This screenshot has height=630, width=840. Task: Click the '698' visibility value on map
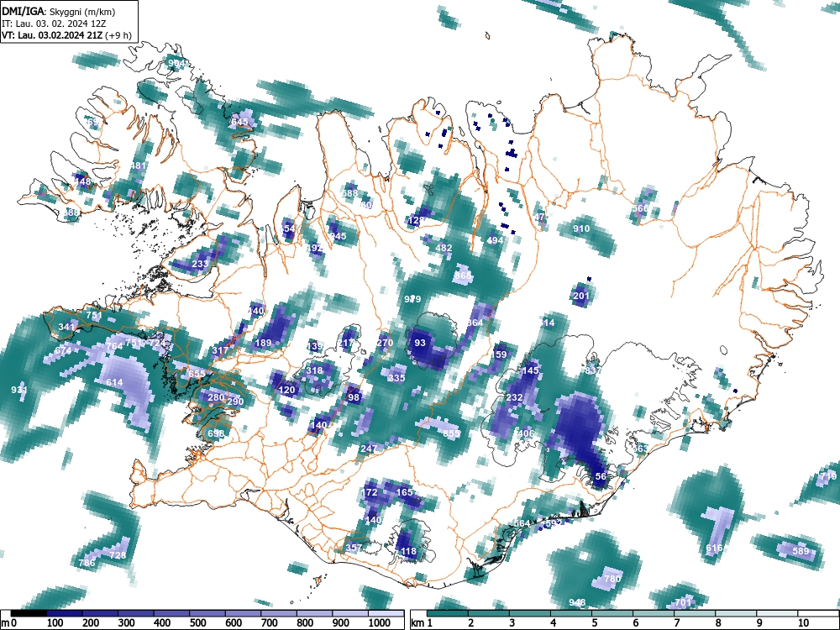(x=216, y=433)
